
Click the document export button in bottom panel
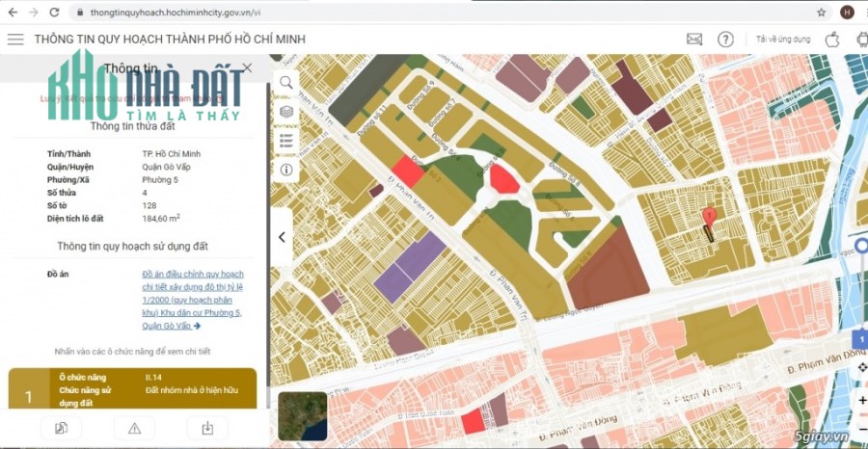click(x=61, y=429)
